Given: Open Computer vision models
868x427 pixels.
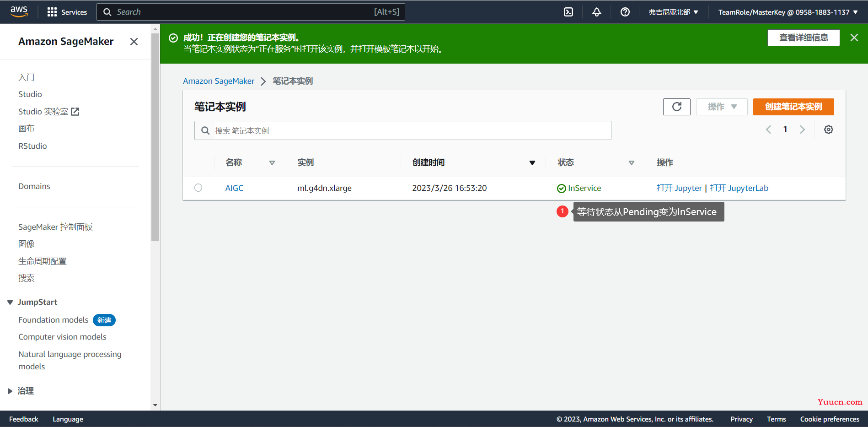Looking at the screenshot, I should click(x=62, y=337).
